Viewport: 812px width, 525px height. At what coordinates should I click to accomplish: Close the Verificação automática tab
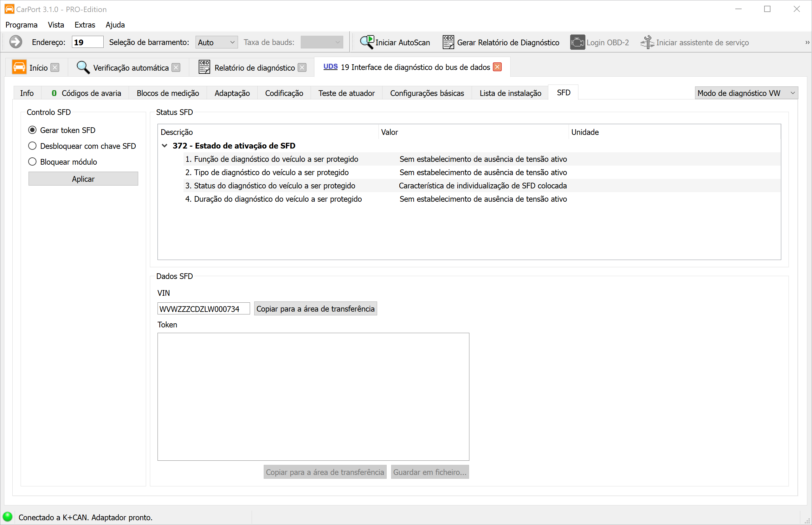tap(176, 67)
